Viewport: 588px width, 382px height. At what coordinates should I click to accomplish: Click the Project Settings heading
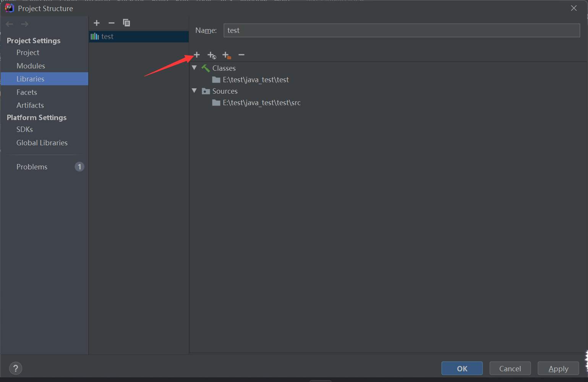34,41
